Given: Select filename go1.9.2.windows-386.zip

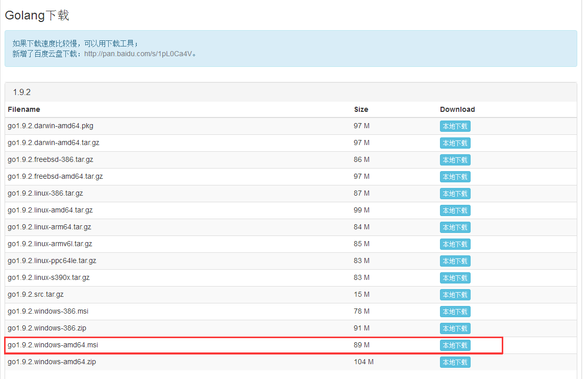Looking at the screenshot, I should click(x=47, y=328).
